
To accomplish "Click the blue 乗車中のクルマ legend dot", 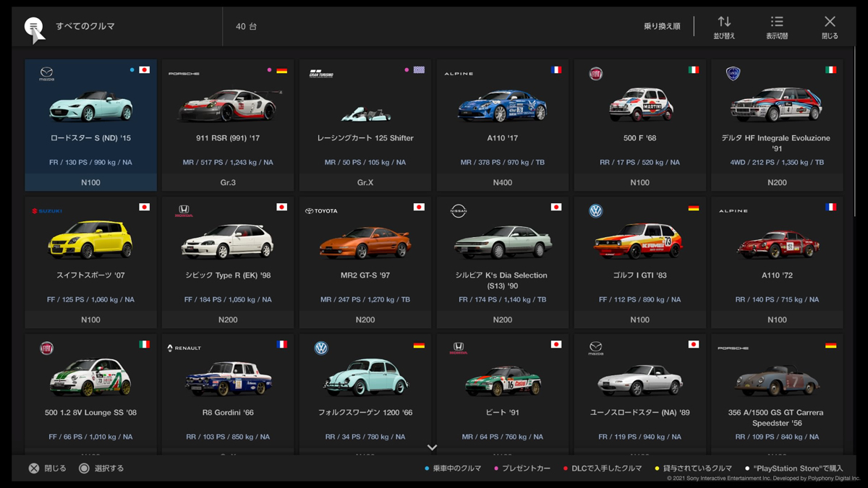I will point(427,468).
